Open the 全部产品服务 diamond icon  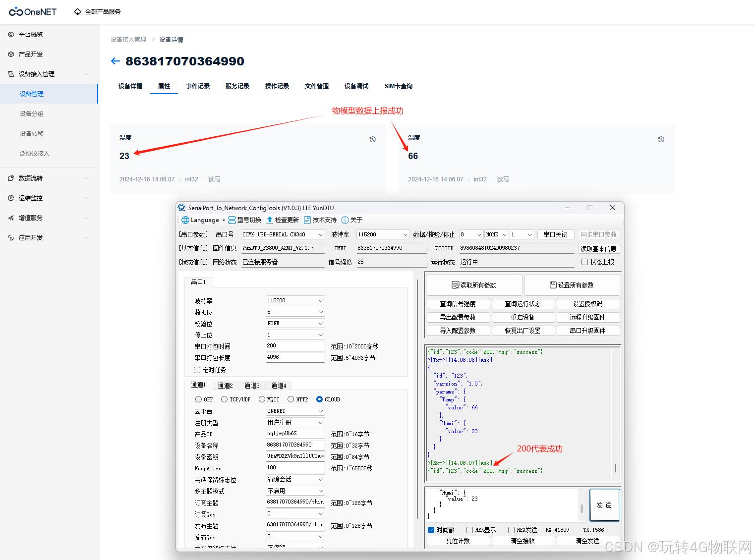pyautogui.click(x=77, y=11)
